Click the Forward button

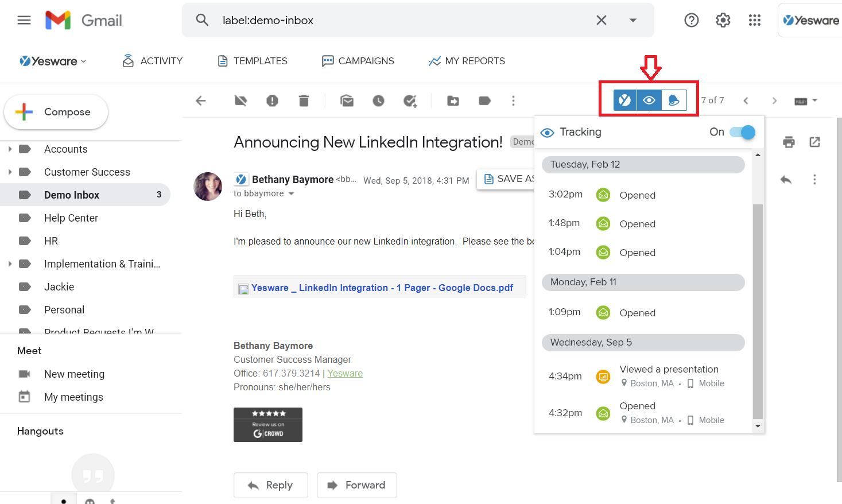[x=356, y=485]
